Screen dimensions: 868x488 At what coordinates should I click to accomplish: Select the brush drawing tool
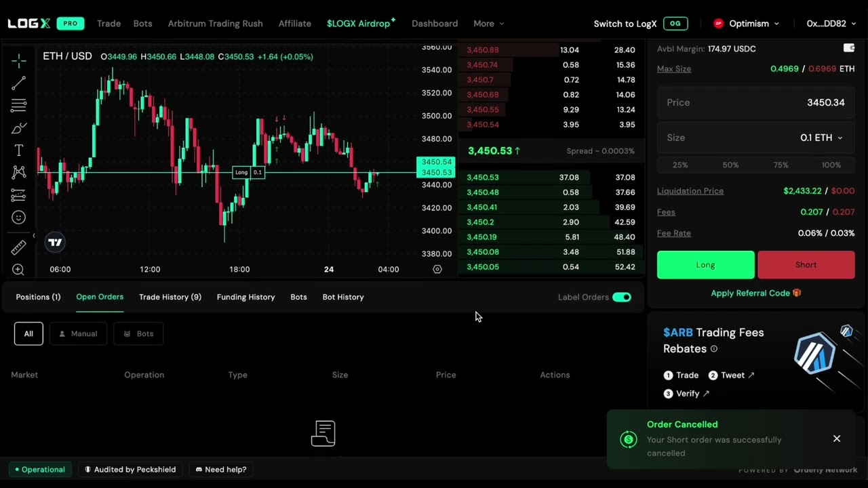(x=18, y=128)
